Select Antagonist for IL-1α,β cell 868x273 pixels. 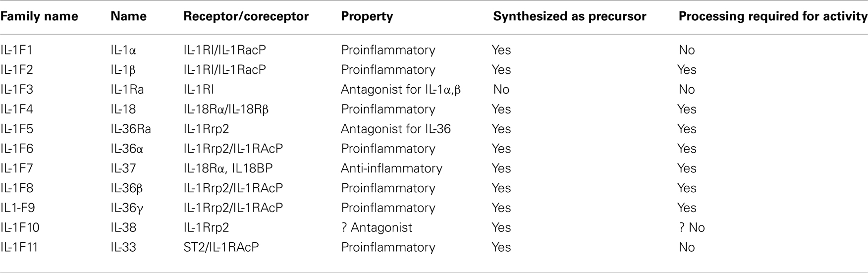tap(401, 90)
